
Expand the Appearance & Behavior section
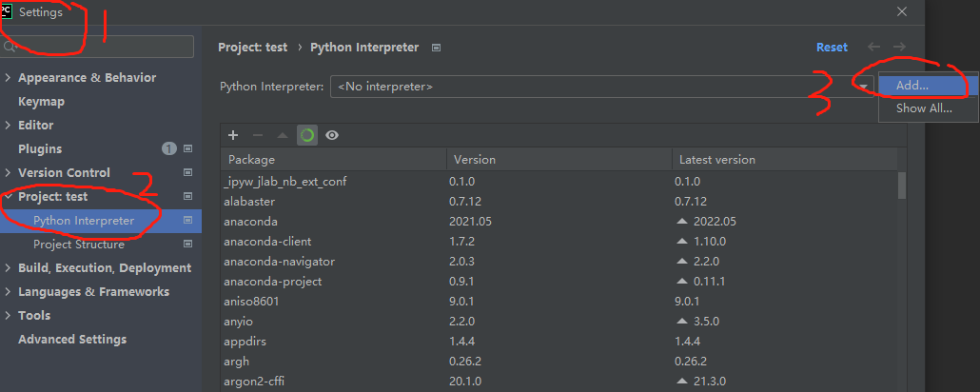pyautogui.click(x=9, y=78)
